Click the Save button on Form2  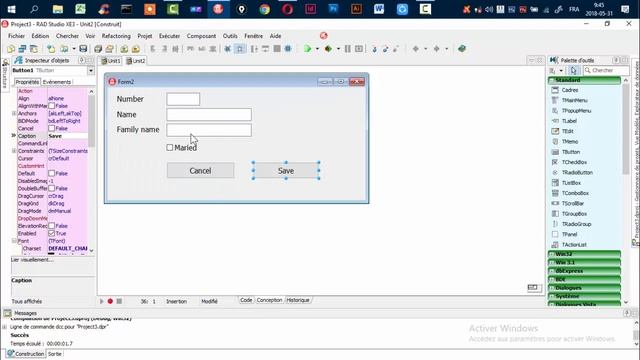[286, 171]
